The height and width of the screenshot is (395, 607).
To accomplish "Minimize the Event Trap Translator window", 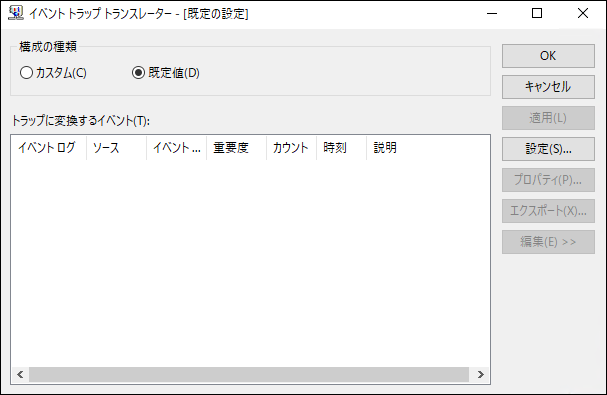I will [x=492, y=14].
